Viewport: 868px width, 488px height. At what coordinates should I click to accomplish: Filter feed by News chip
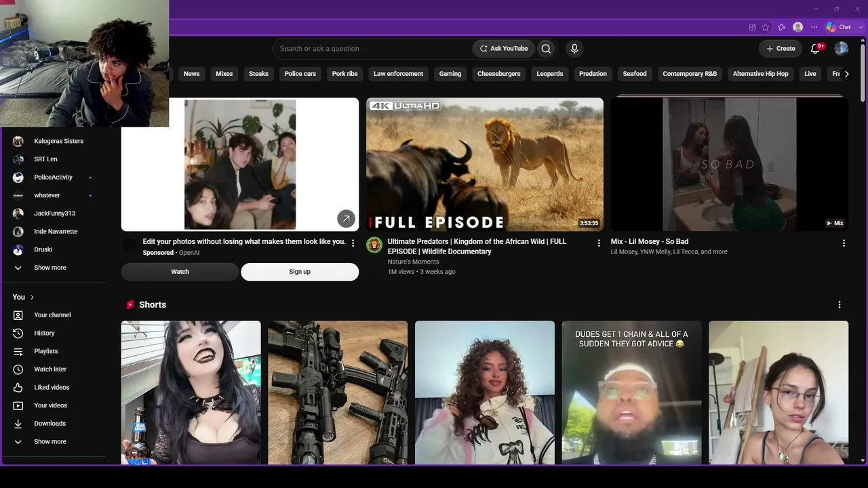192,74
